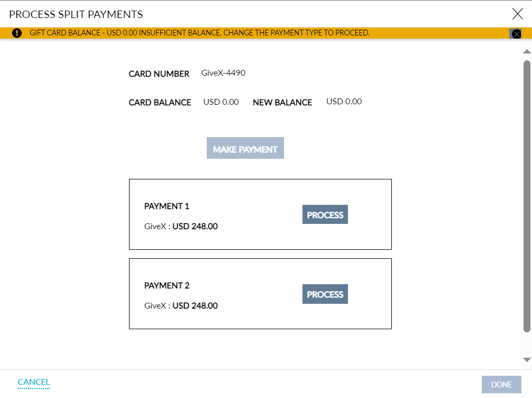Click the scrollbar up arrow

[527, 52]
